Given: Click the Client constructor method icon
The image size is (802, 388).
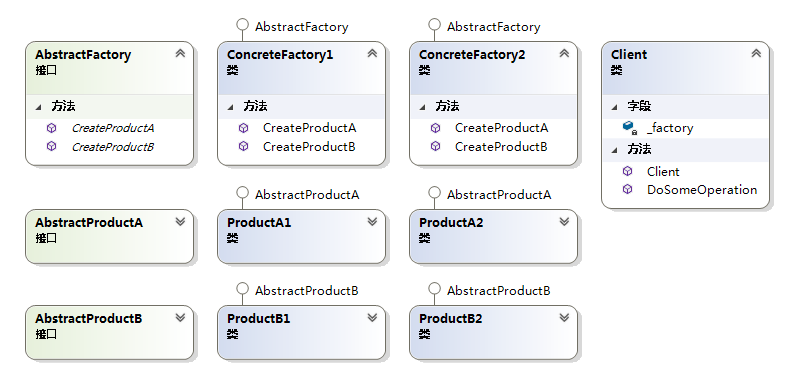Looking at the screenshot, I should click(x=628, y=171).
